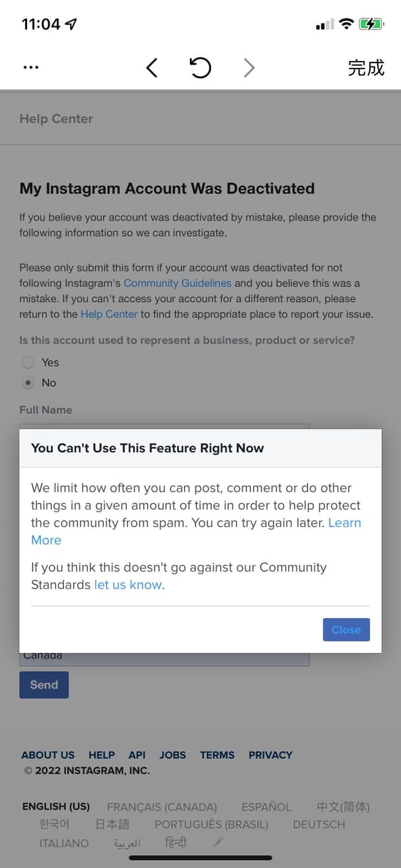Switch language to FRANÇAIS (CANADA)
401x868 pixels.
pyautogui.click(x=162, y=807)
